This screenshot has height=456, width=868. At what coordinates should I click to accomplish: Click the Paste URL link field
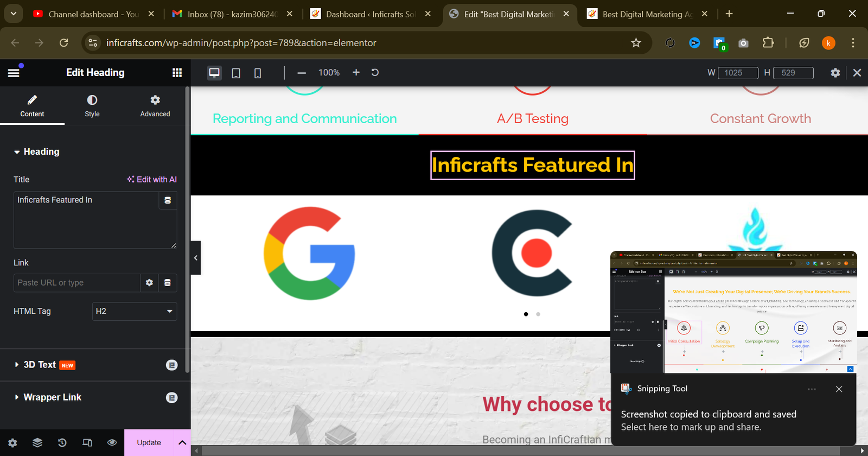[76, 283]
